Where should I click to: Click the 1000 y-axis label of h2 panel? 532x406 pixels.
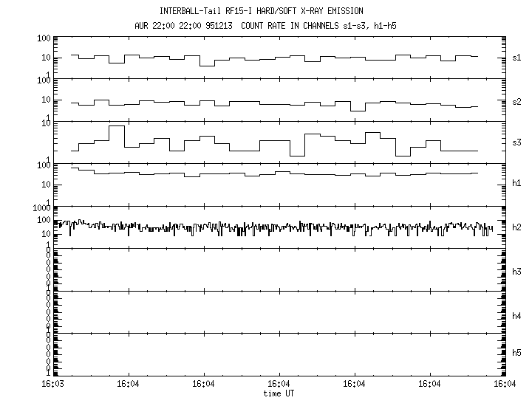(41, 208)
